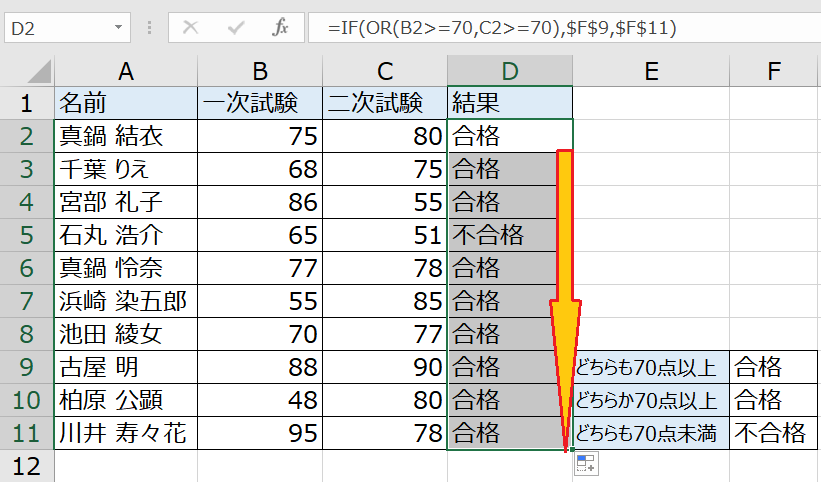Viewport: 821px width, 482px height.
Task: Click second exam score 90
Action: click(385, 367)
